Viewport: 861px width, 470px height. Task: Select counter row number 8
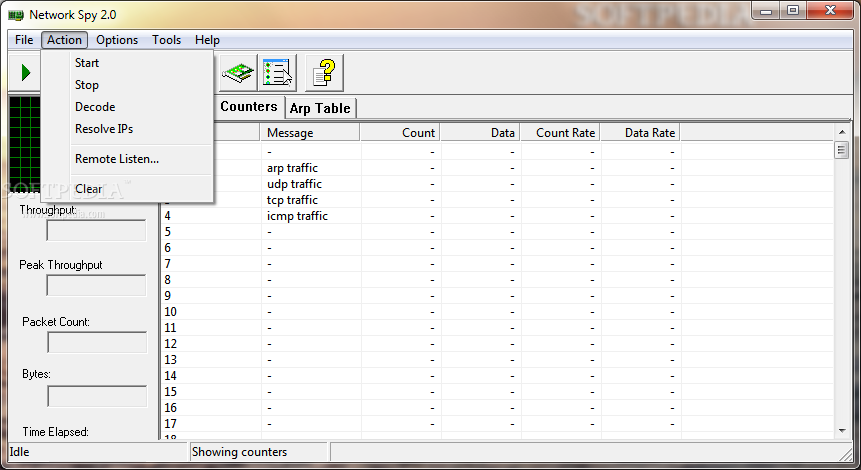(x=497, y=280)
